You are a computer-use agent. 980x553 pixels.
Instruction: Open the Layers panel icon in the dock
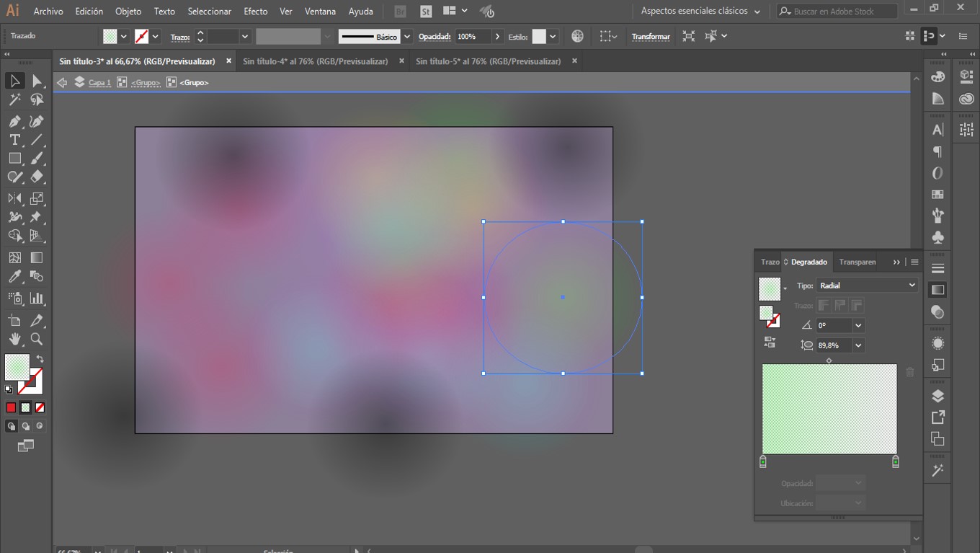coord(937,396)
